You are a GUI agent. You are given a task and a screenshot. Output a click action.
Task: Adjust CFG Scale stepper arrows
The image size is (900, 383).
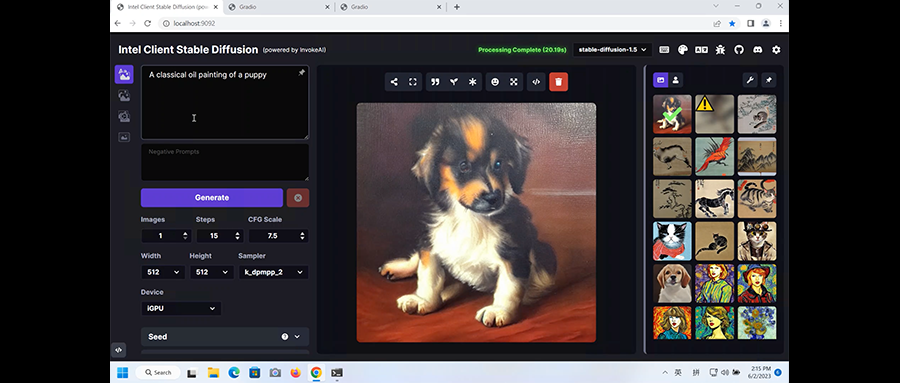pos(302,236)
